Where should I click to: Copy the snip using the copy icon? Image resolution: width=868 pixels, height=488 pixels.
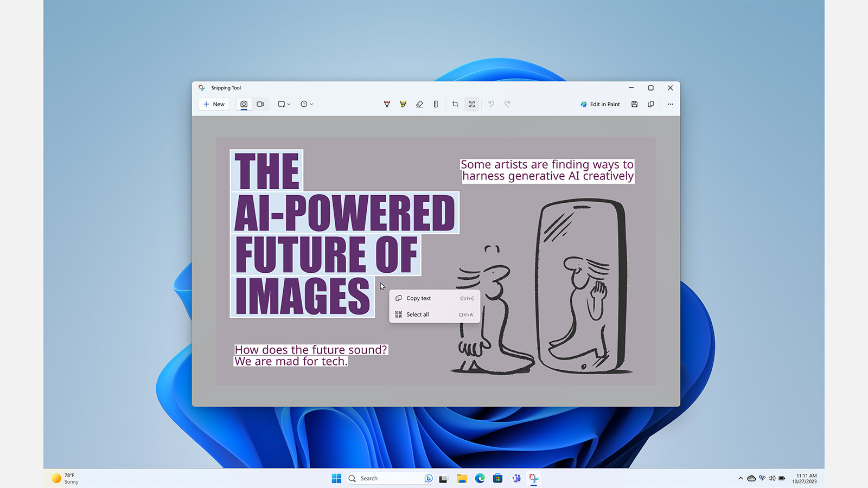(x=650, y=104)
